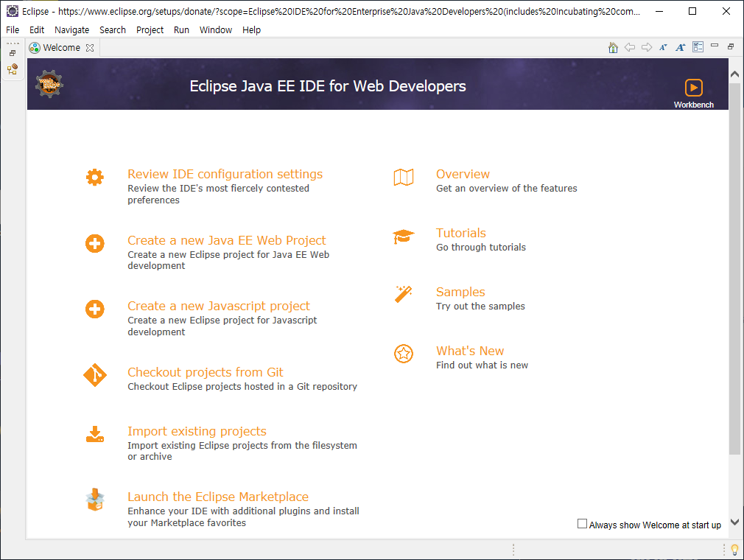Magnify font size with large A icon
744x560 pixels.
click(x=681, y=47)
